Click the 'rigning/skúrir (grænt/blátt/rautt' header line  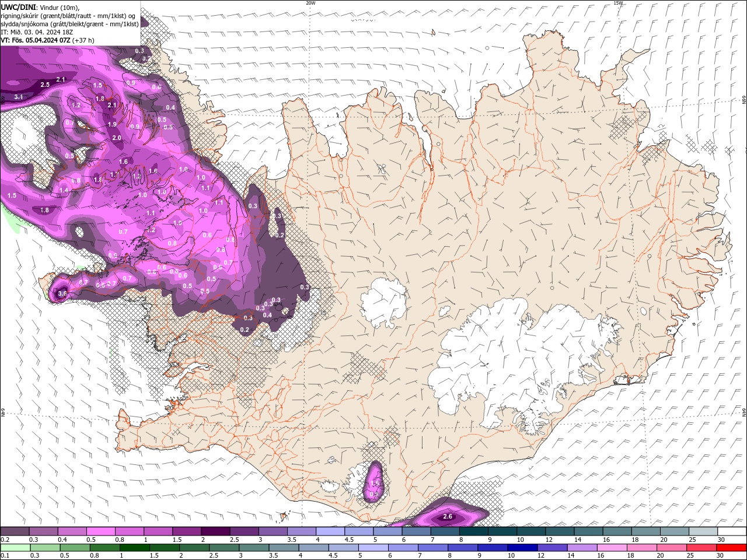click(x=69, y=15)
